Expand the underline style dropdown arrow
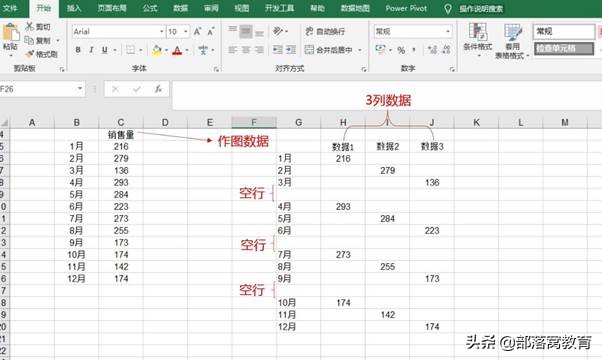 115,50
